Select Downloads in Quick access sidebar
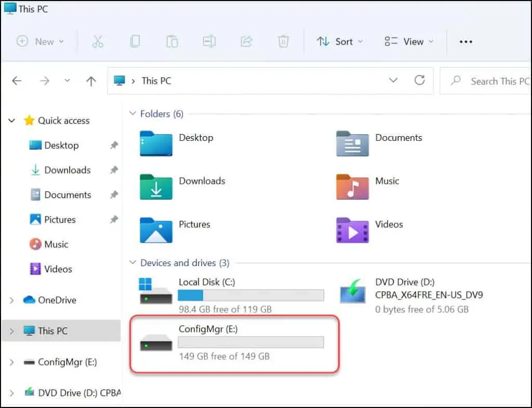 (67, 170)
